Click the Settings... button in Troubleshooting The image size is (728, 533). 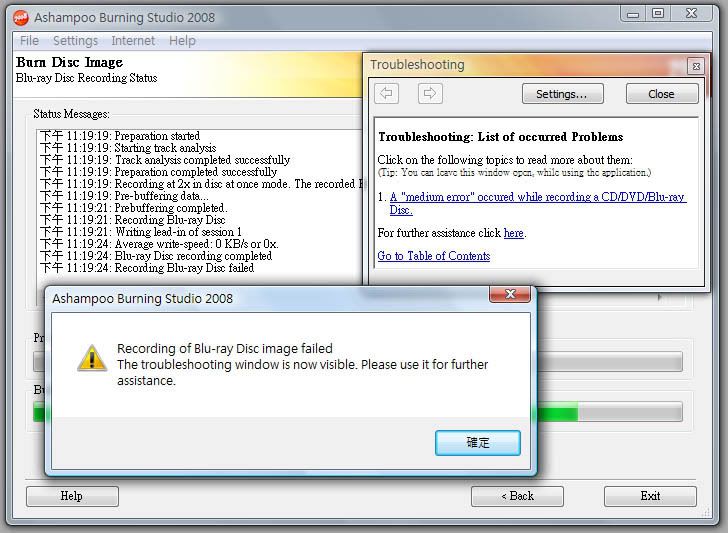pos(563,94)
